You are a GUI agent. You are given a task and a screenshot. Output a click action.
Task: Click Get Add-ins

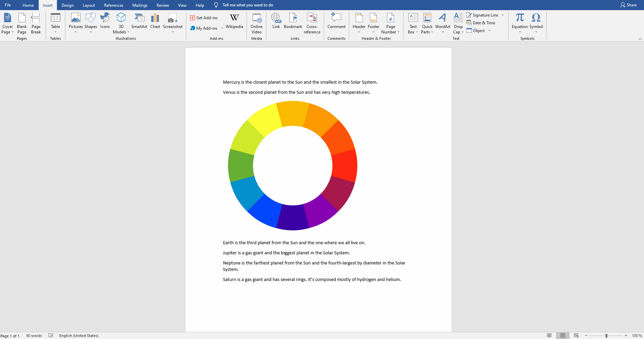(204, 18)
